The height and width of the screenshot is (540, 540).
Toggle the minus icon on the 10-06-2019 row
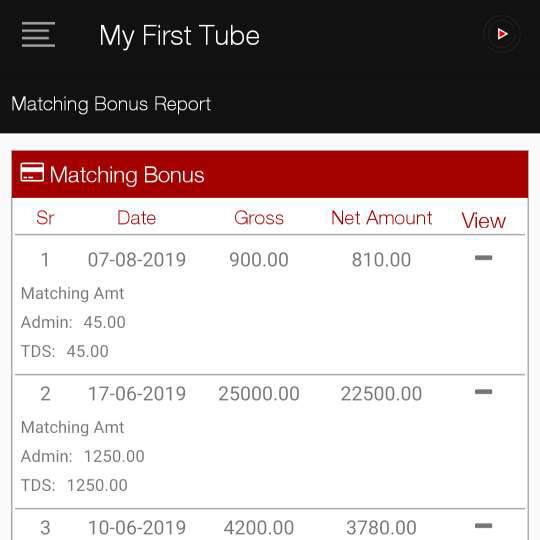[x=483, y=526]
